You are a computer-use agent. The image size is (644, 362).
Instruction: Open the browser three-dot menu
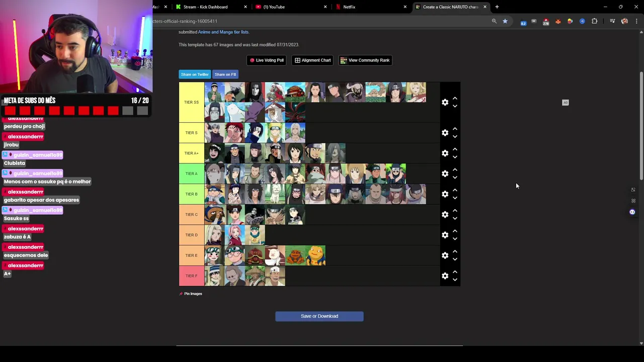[x=636, y=21]
